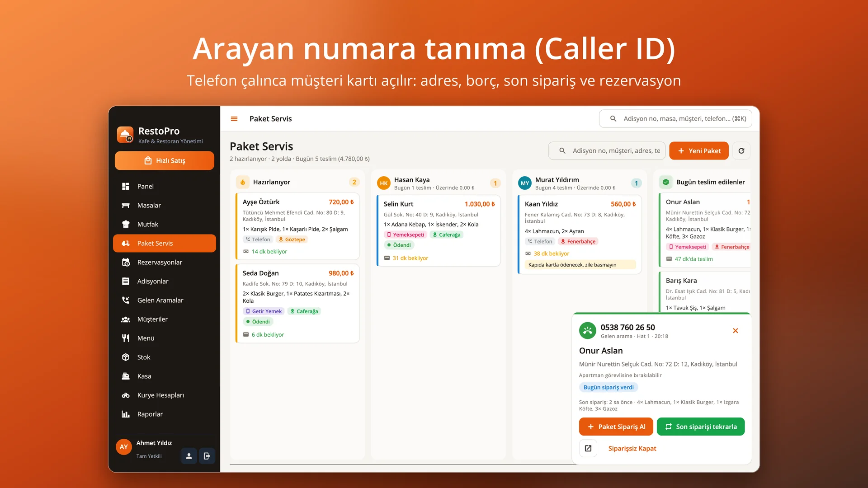Screen dimensions: 868x488
Task: Open Raporlar in the sidebar
Action: 165,414
